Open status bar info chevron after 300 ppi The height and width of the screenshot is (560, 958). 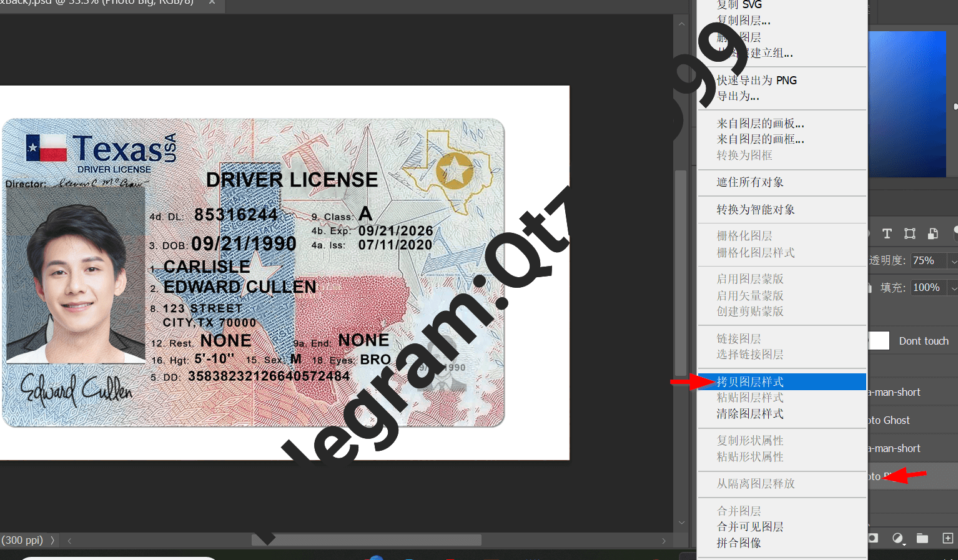coord(52,540)
